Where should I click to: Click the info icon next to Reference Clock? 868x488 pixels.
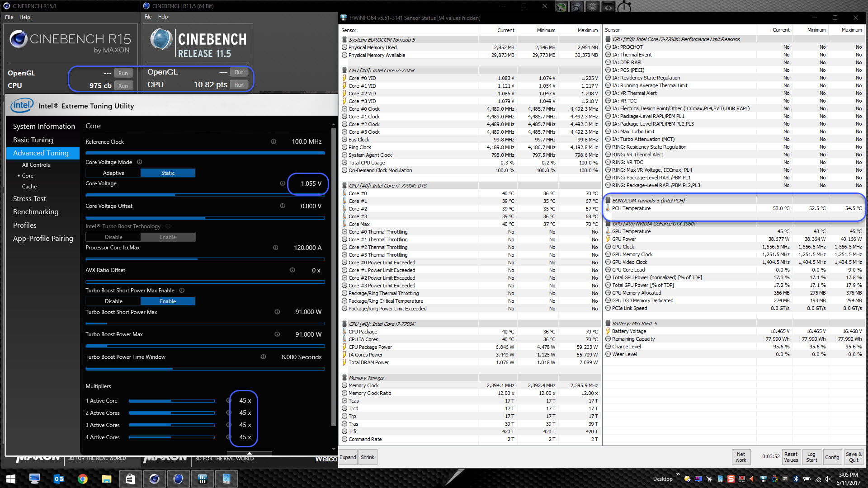click(x=274, y=141)
